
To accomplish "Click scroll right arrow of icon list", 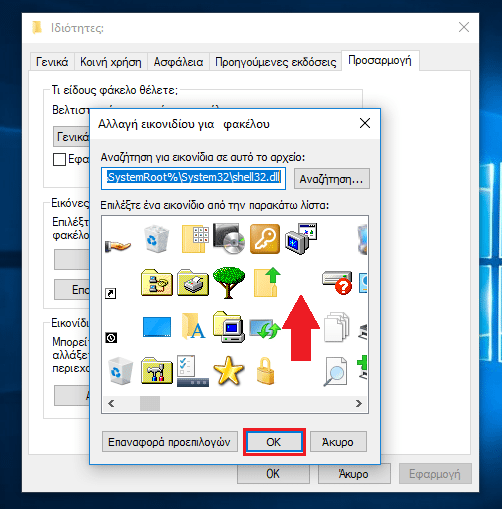I will [359, 404].
